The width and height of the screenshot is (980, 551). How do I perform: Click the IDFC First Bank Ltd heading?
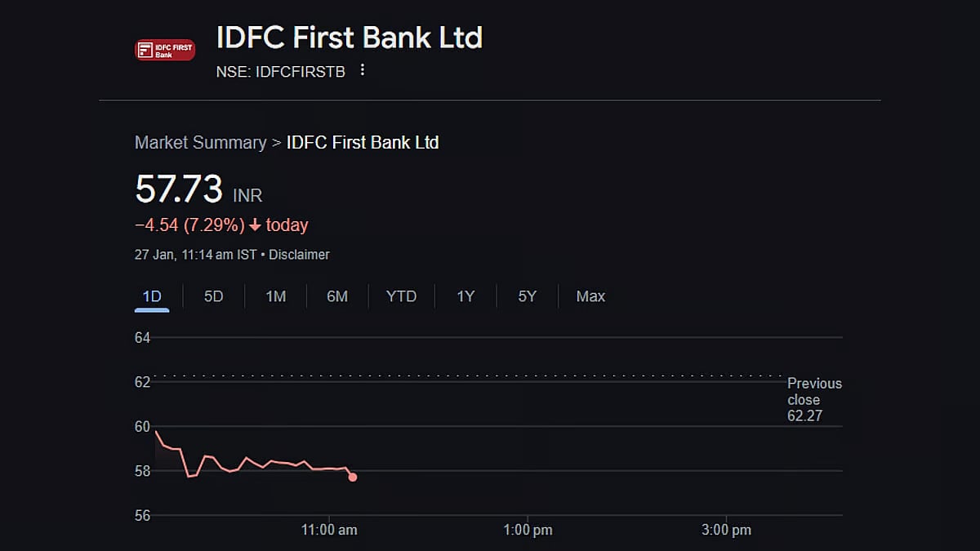pos(350,38)
